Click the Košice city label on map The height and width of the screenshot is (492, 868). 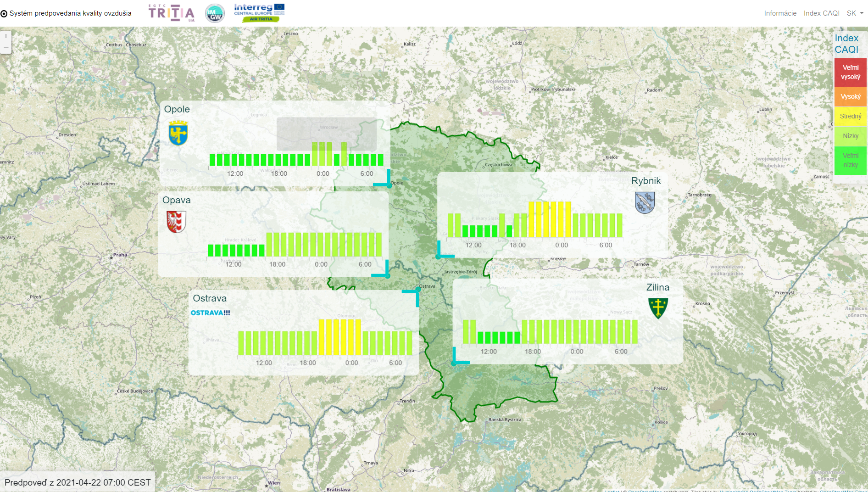(x=661, y=422)
